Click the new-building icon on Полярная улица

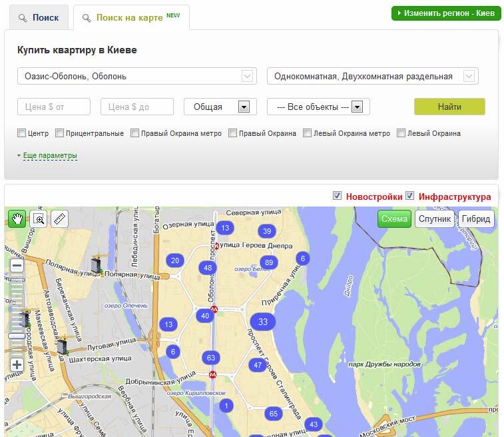97,264
